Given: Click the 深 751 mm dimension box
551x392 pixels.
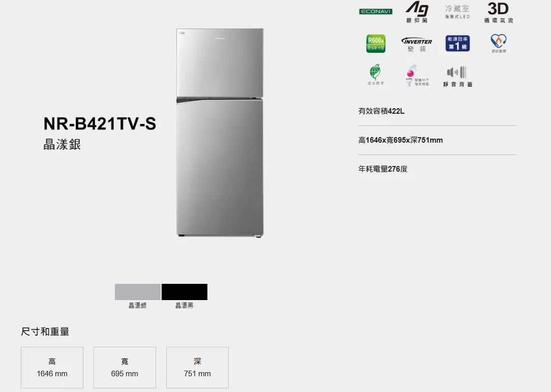Looking at the screenshot, I should [x=198, y=368].
